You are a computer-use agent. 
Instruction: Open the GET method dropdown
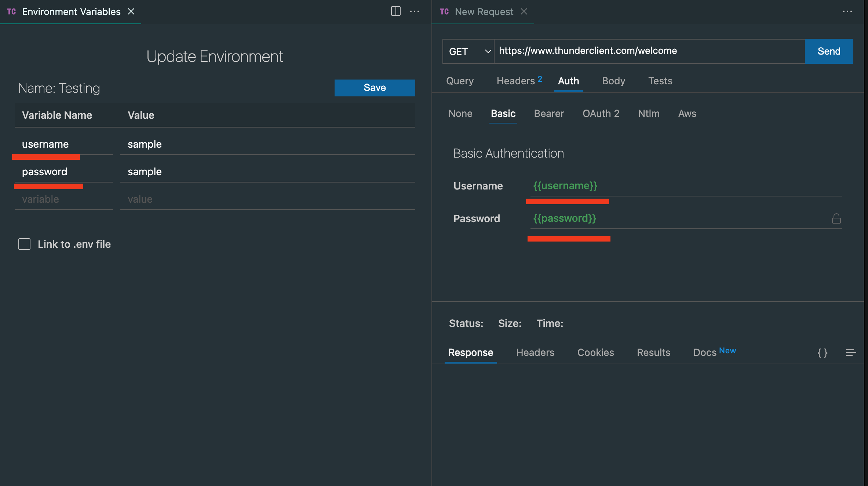(x=468, y=51)
